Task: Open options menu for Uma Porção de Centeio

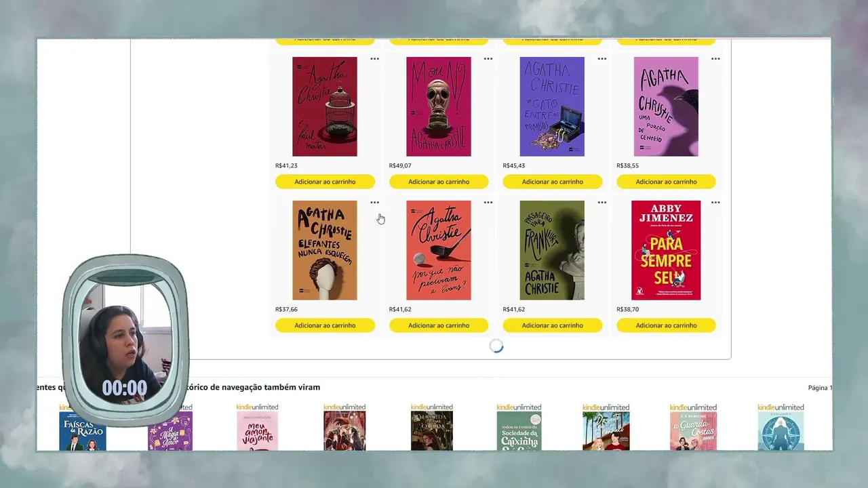Action: tap(715, 59)
